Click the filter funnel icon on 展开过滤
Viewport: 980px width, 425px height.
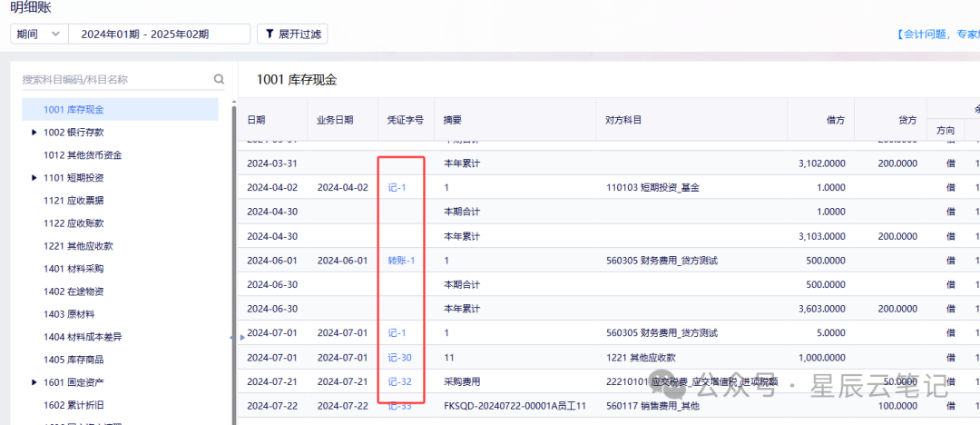[x=269, y=34]
